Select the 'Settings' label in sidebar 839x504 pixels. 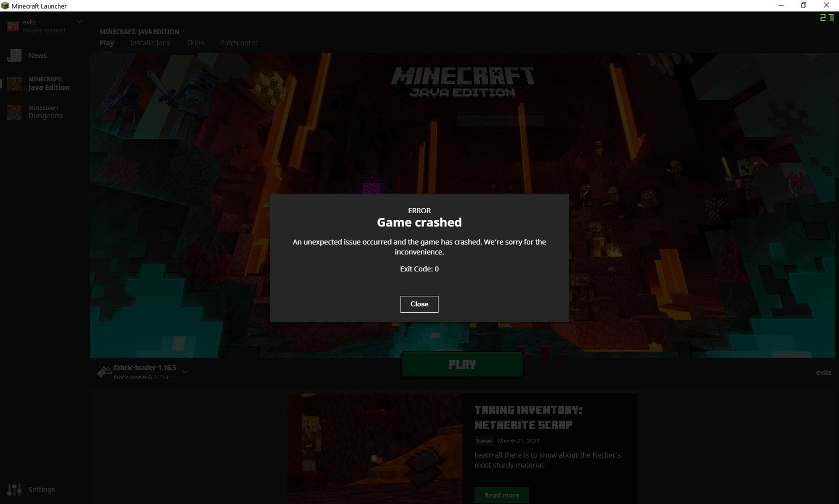[41, 490]
